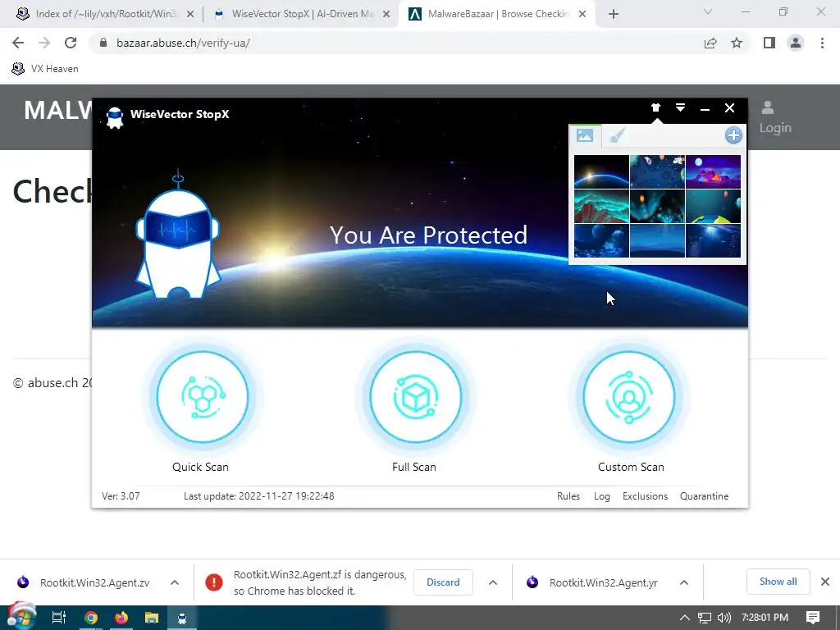Click the blue plus button to add skin
This screenshot has width=840, height=630.
pos(733,135)
